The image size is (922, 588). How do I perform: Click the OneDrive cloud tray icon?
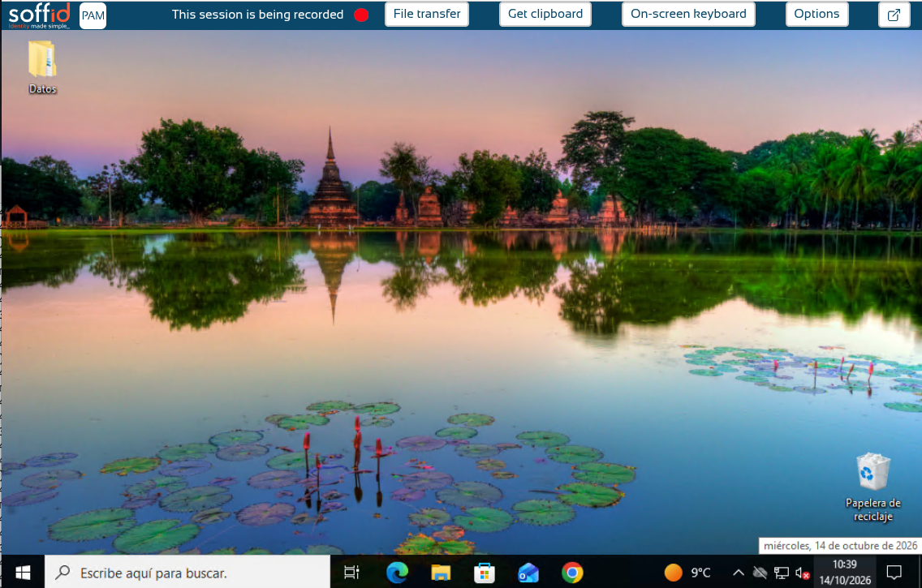[x=760, y=572]
